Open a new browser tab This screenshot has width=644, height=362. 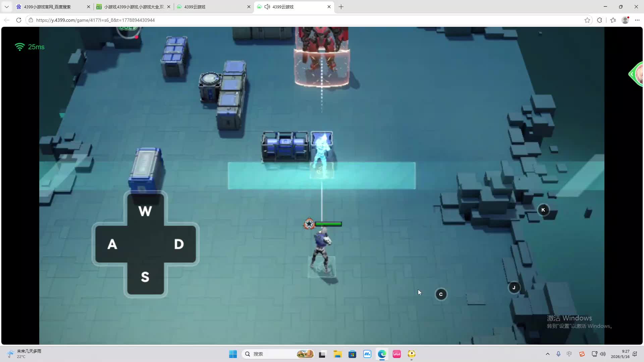(341, 7)
